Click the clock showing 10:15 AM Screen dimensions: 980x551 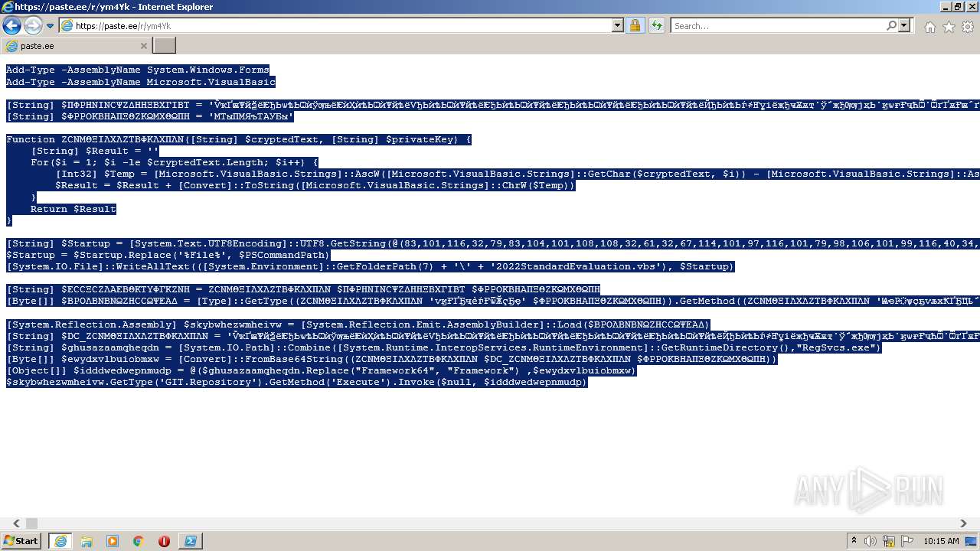pos(941,541)
